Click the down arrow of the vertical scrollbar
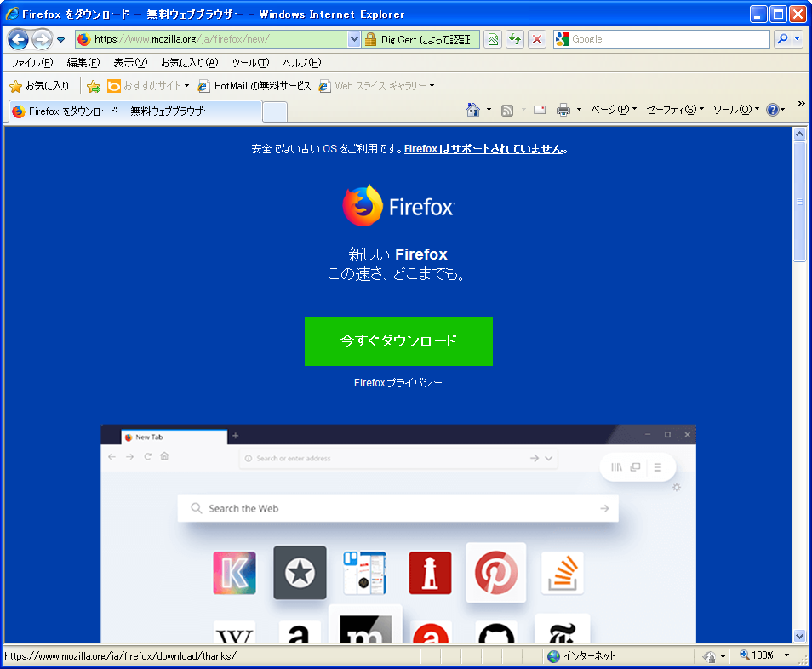 (x=800, y=637)
